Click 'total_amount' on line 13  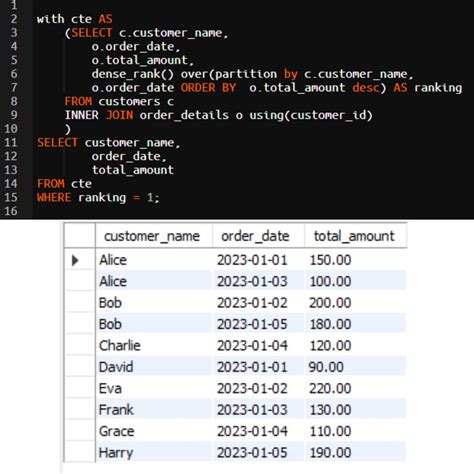133,170
